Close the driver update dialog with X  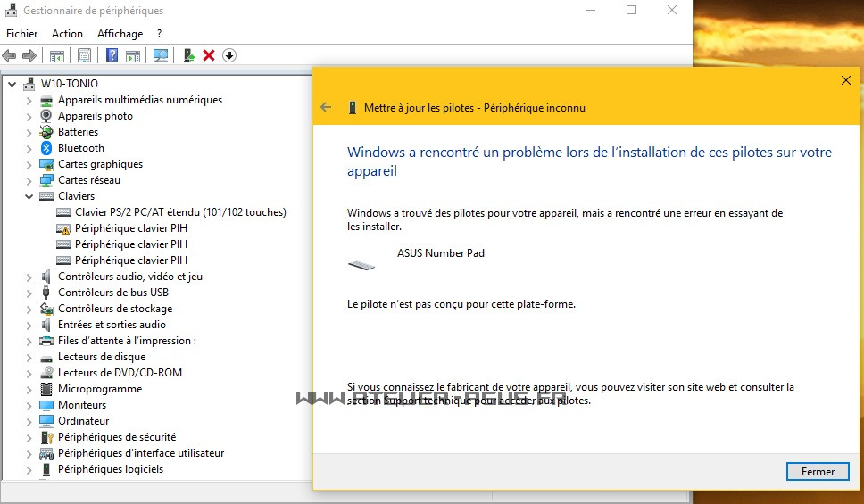[846, 80]
